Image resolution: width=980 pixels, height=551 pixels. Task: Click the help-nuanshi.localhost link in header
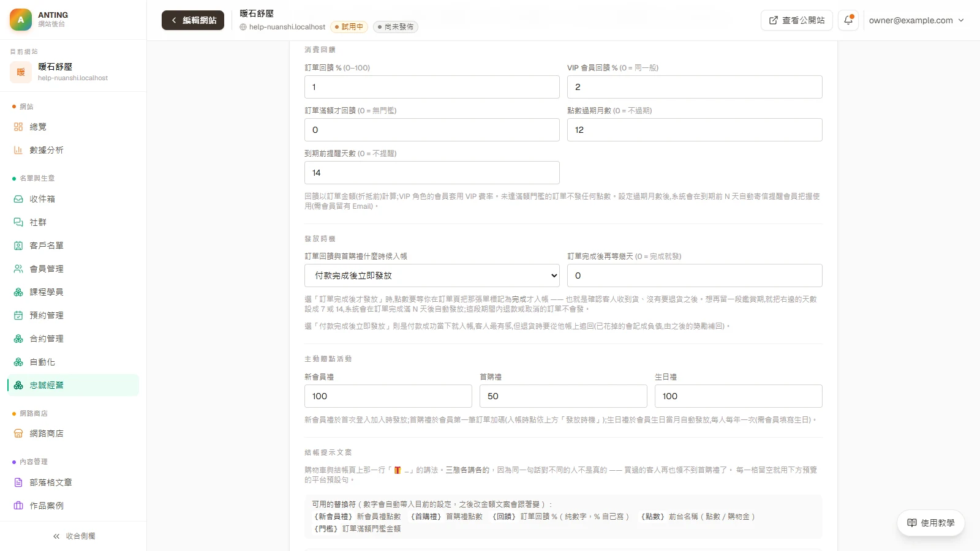[x=282, y=27]
